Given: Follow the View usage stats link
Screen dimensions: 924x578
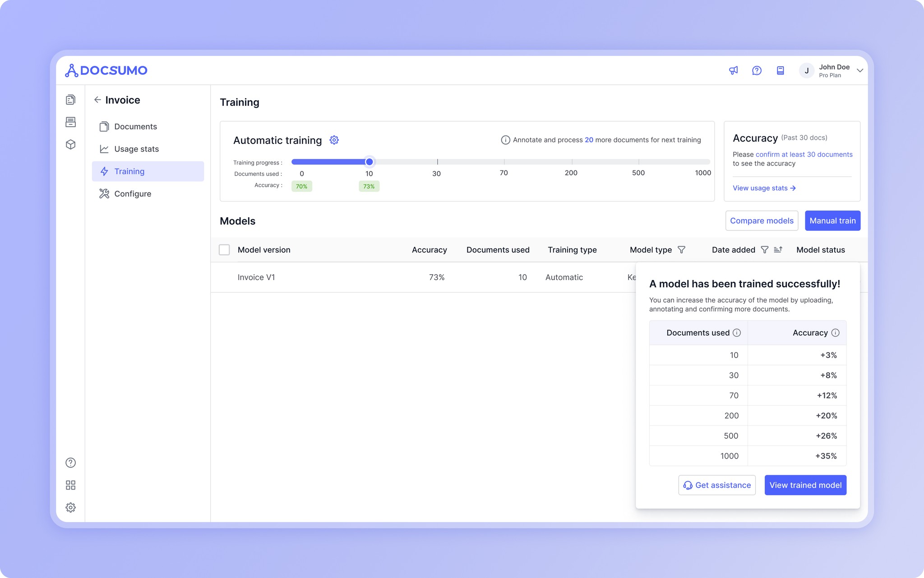Looking at the screenshot, I should [x=764, y=188].
